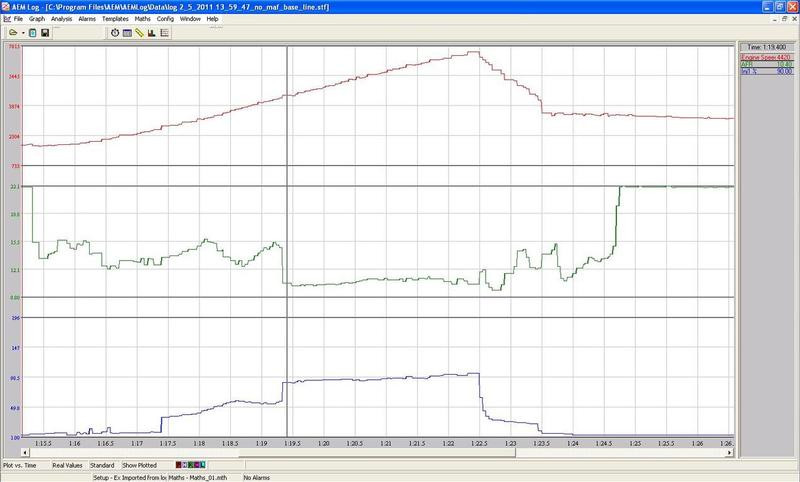Close the inner log document window
The height and width of the screenshot is (482, 800).
tap(794, 19)
